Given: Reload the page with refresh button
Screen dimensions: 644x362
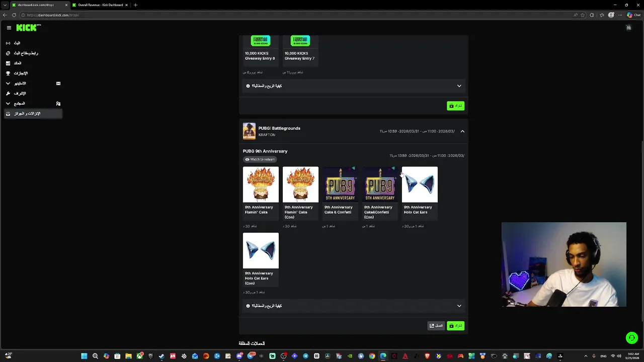Looking at the screenshot, I should pos(14,15).
